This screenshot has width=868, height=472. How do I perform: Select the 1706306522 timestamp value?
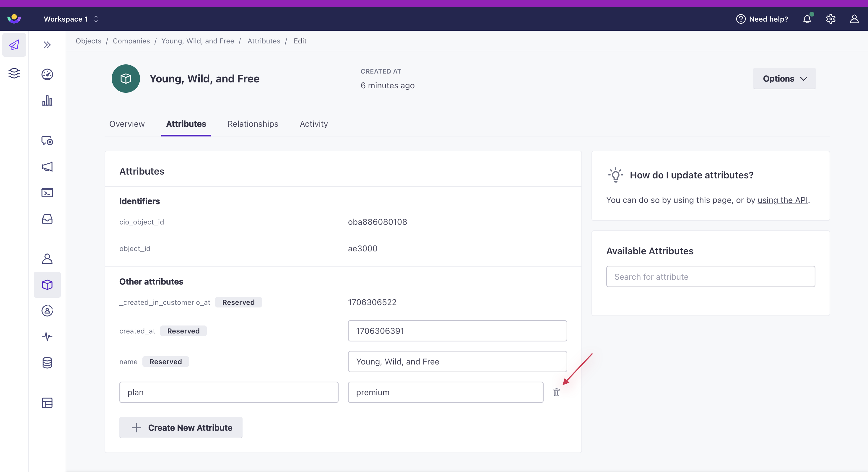[372, 302]
